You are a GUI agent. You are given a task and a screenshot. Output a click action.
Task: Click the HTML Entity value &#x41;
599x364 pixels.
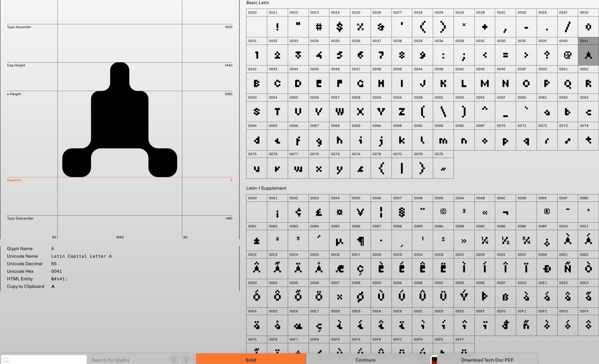(59, 279)
